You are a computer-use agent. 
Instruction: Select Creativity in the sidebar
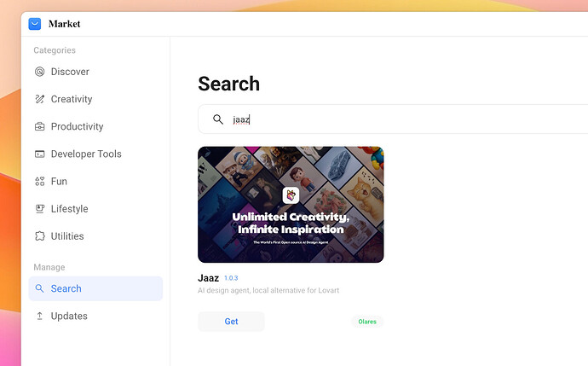(72, 99)
